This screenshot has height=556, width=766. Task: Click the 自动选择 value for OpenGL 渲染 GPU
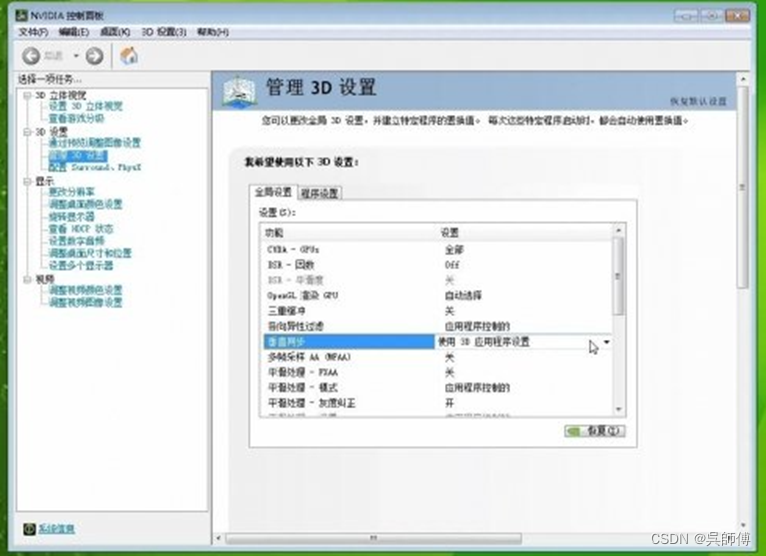point(463,296)
